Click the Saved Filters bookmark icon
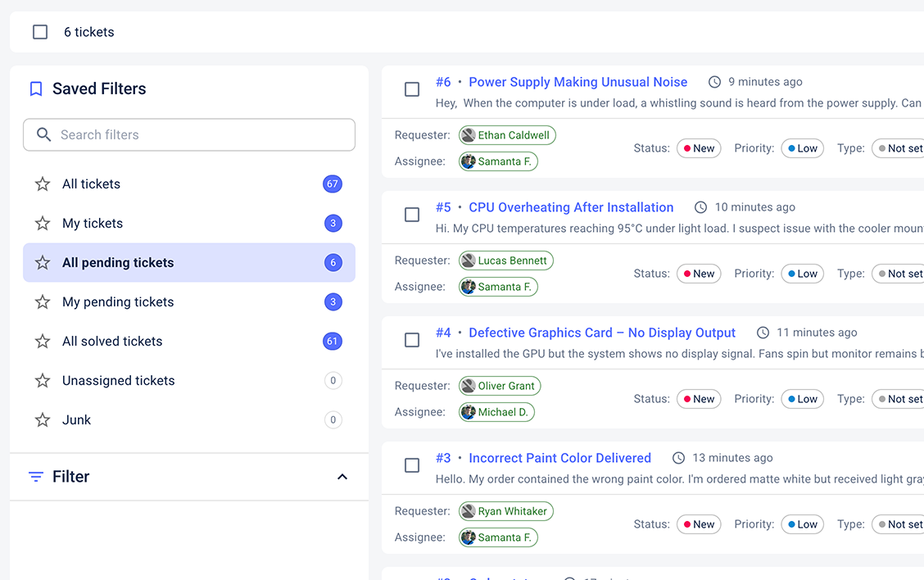The width and height of the screenshot is (924, 580). click(36, 89)
